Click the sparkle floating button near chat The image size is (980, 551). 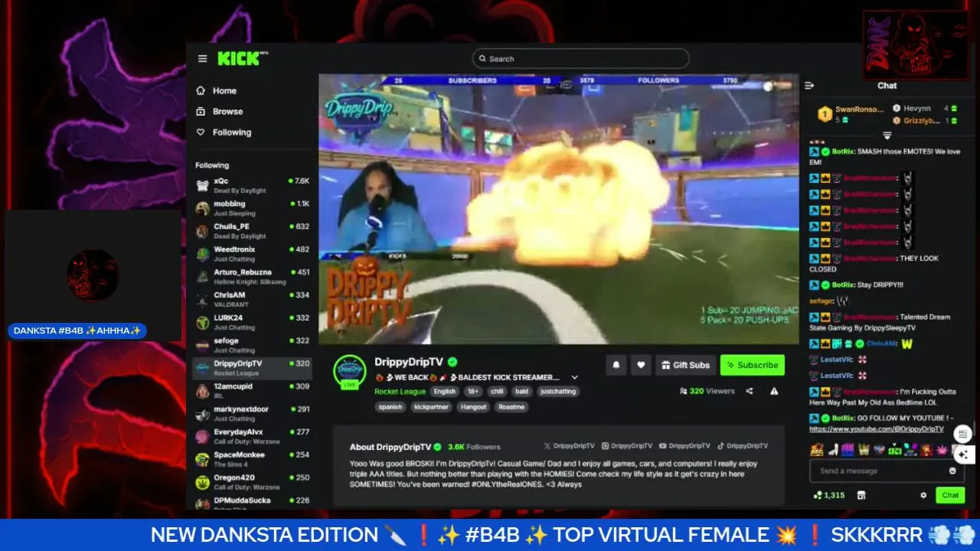(x=963, y=454)
